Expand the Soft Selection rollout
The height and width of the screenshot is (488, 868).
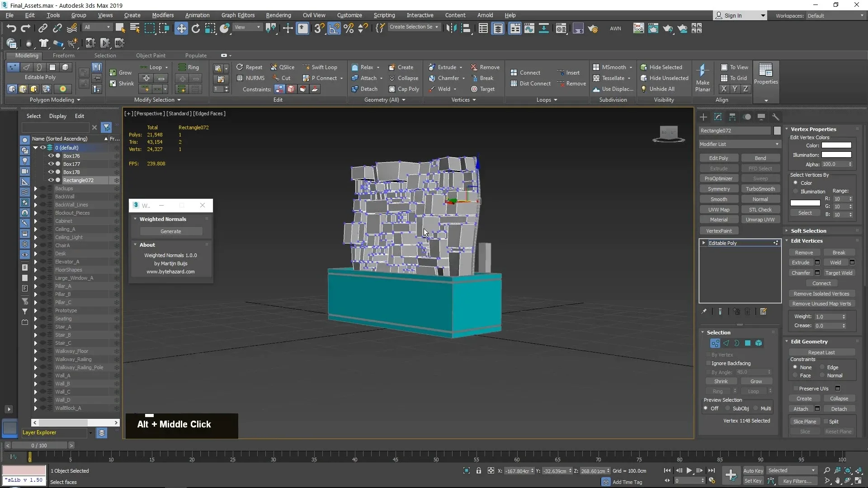pyautogui.click(x=787, y=231)
